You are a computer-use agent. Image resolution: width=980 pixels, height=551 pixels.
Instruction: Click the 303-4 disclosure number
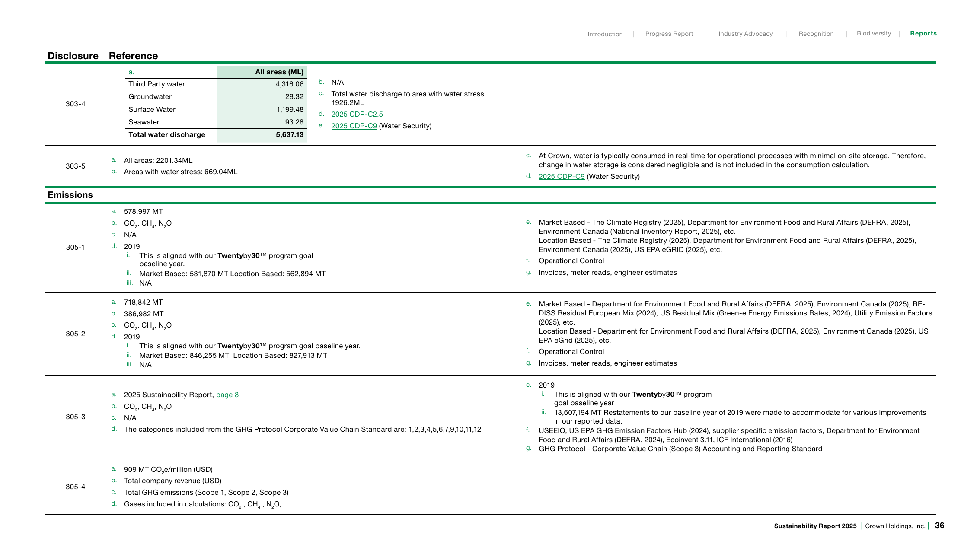coord(75,104)
